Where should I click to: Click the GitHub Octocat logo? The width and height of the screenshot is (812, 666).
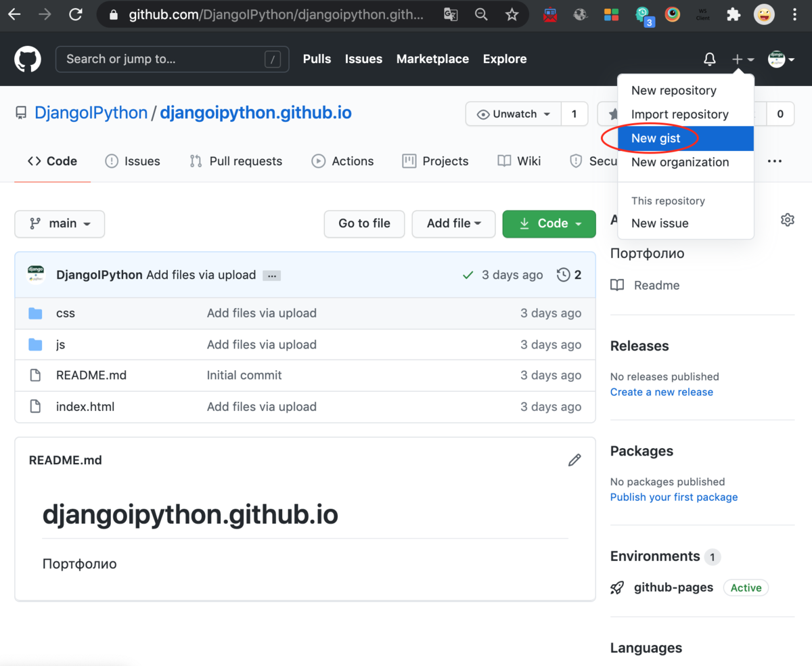click(x=28, y=60)
